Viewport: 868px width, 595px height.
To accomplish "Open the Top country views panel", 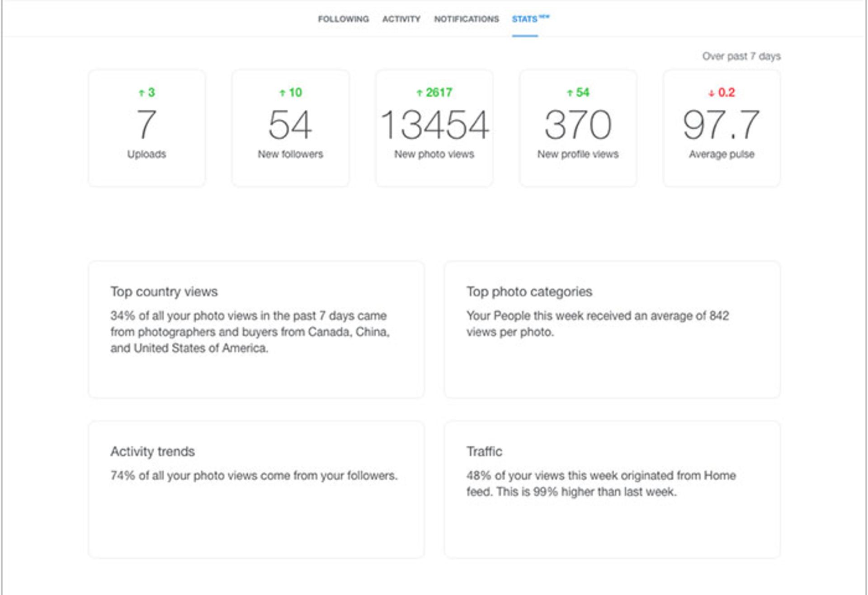I will (256, 329).
